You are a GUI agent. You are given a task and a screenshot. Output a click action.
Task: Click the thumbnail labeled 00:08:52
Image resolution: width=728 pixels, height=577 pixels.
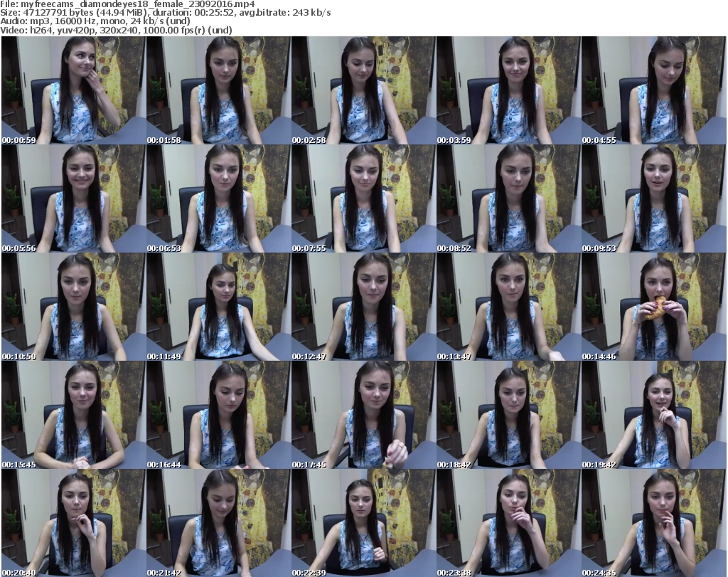click(508, 198)
